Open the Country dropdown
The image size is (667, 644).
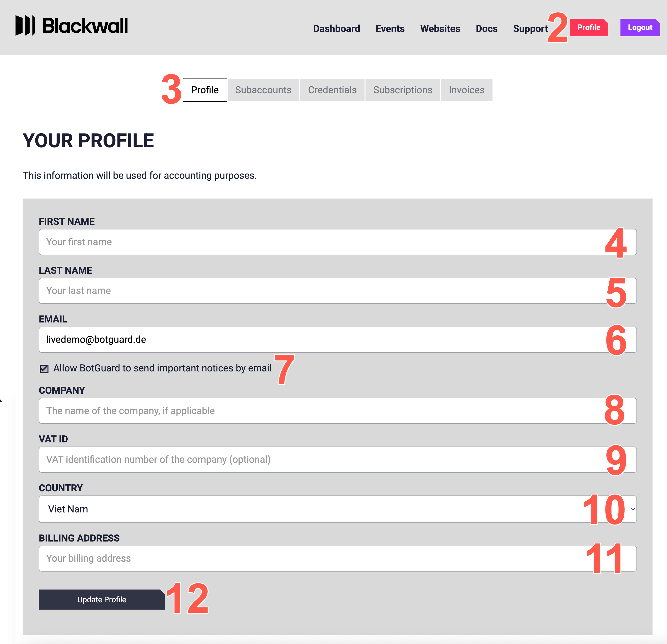(337, 509)
